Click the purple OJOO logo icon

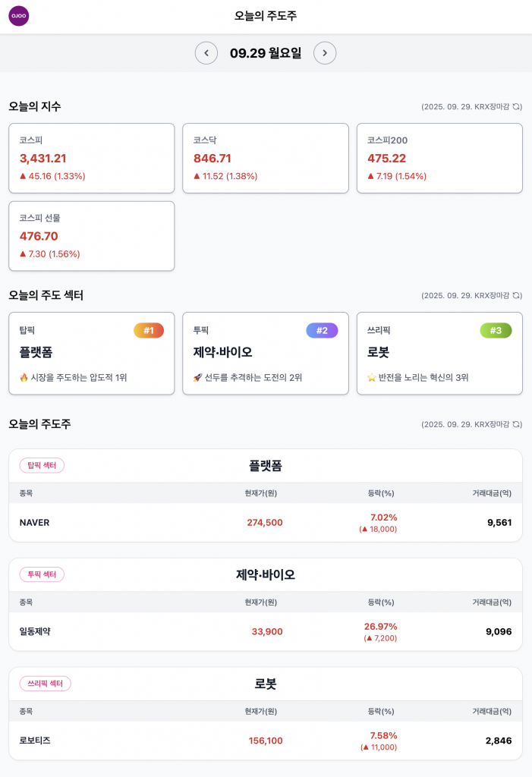coord(19,16)
